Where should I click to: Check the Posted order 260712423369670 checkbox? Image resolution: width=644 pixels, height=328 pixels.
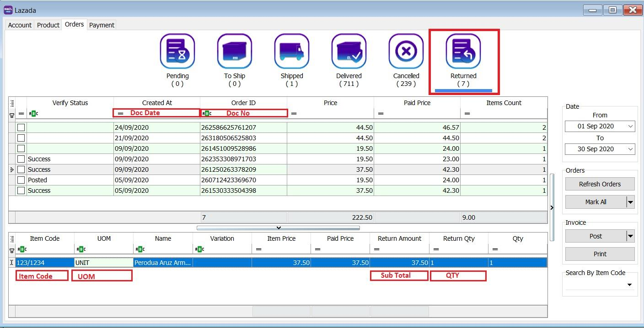click(x=21, y=180)
